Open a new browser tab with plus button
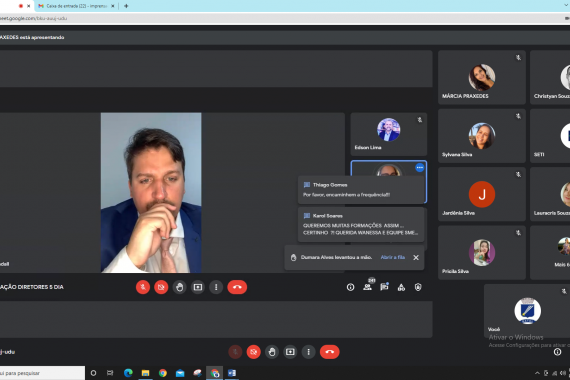The height and width of the screenshot is (380, 570). point(126,6)
